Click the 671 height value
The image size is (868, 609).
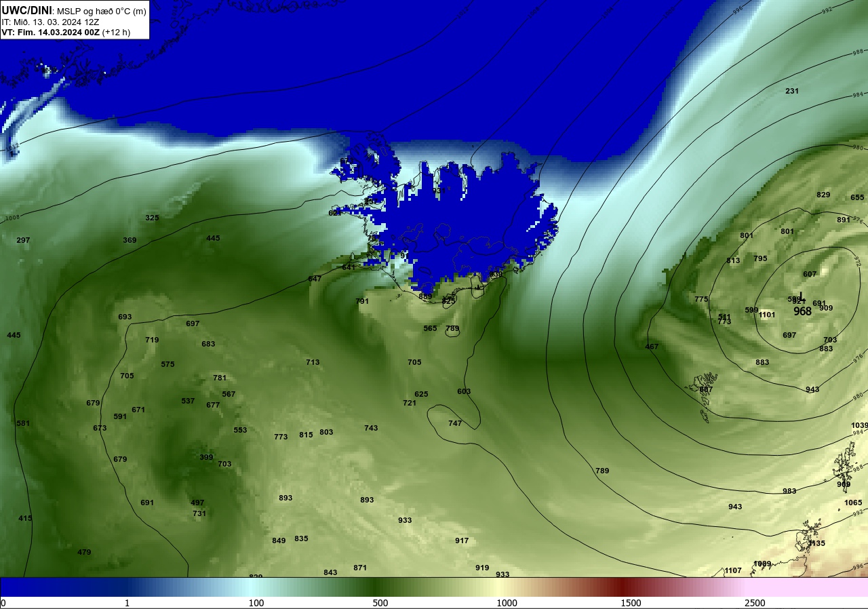[138, 410]
